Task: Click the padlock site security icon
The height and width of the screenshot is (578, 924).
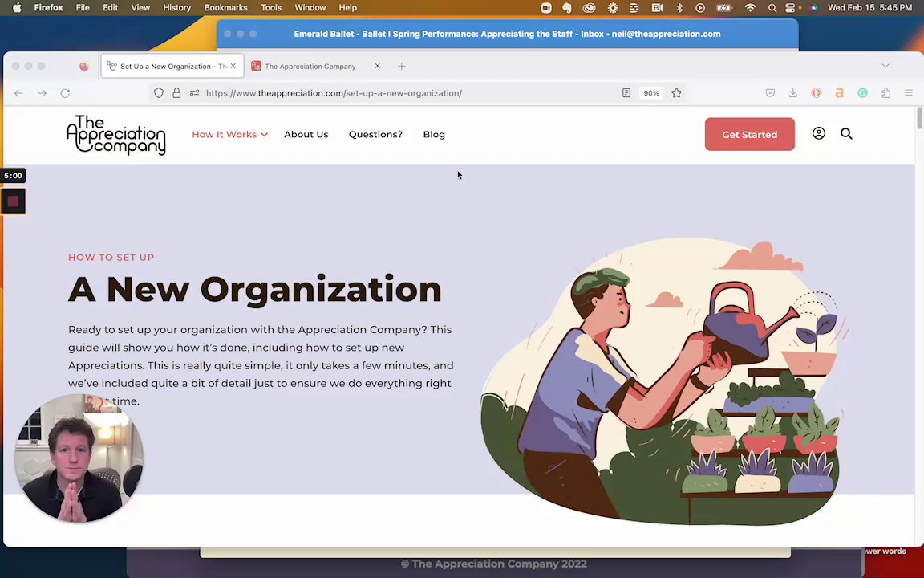Action: (x=176, y=92)
